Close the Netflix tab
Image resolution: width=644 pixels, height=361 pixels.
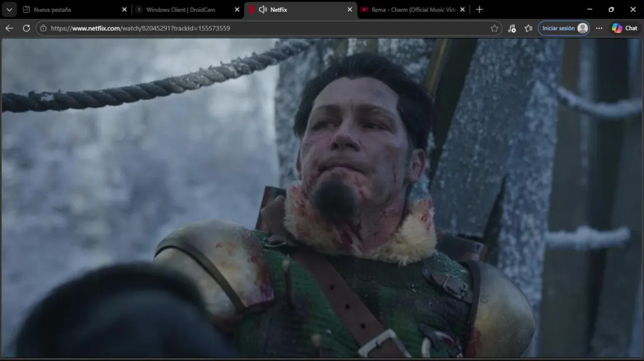point(350,10)
